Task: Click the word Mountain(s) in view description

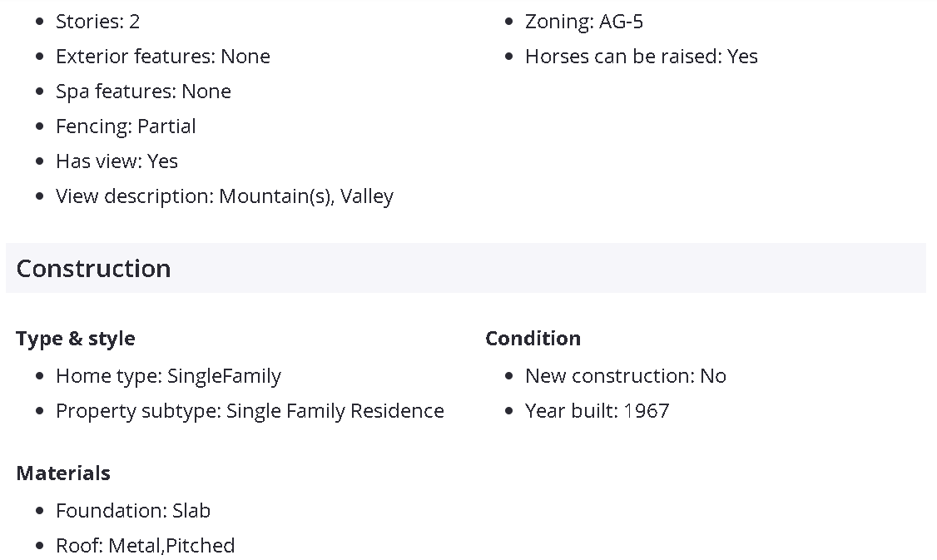Action: (x=275, y=196)
